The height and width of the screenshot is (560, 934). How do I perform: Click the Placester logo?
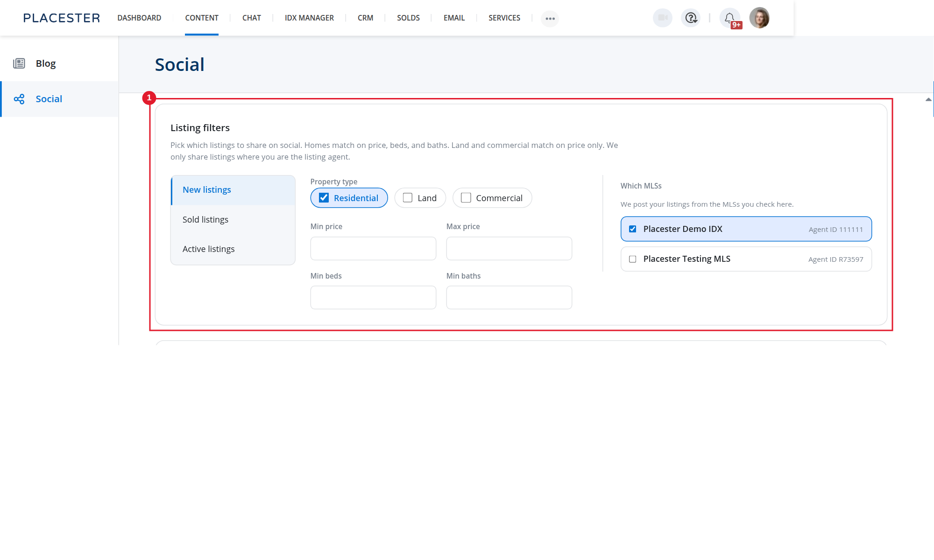[x=62, y=18]
